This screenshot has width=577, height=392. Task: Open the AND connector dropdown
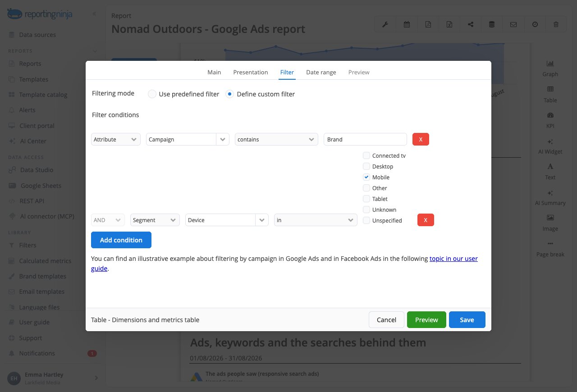pyautogui.click(x=108, y=220)
